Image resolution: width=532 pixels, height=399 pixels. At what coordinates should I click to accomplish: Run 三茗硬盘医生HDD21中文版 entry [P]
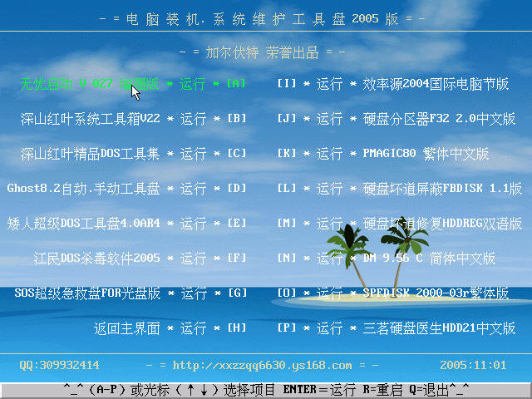point(397,328)
